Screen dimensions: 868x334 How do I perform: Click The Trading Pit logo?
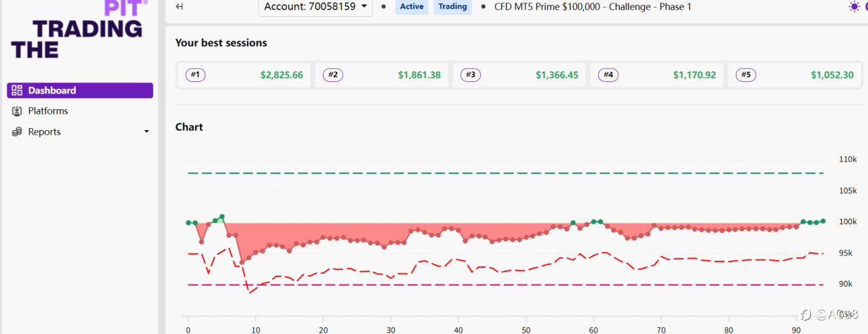[x=77, y=29]
